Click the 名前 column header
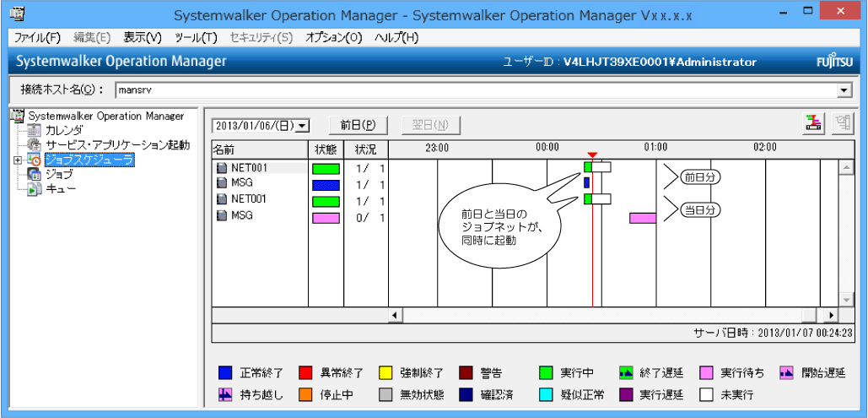 pyautogui.click(x=260, y=149)
